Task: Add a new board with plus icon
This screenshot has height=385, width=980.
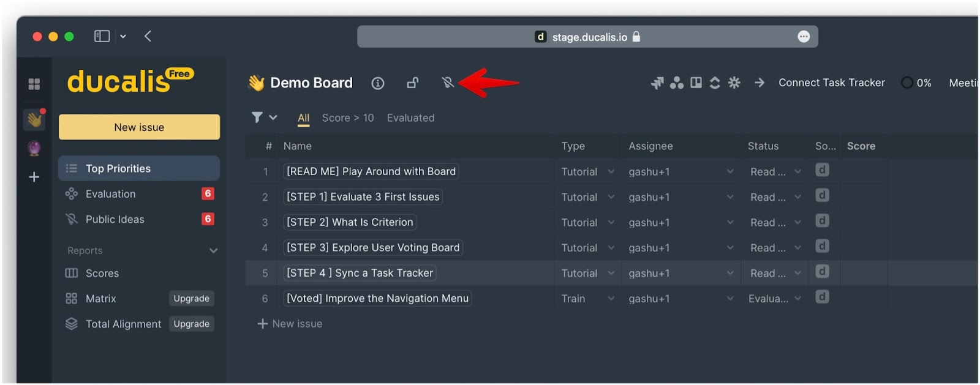Action: pos(34,177)
